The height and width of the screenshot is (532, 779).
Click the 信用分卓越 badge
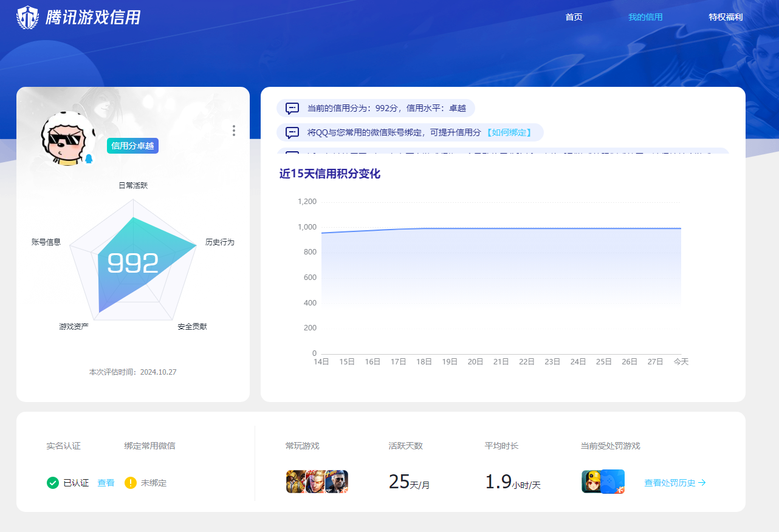tap(132, 146)
